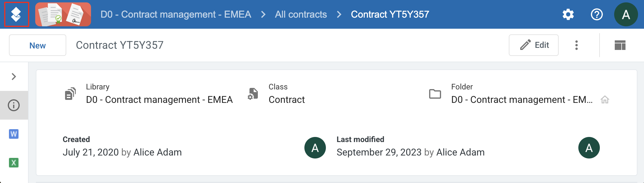
Task: Click the contract library thumbnail image
Action: pos(63,14)
